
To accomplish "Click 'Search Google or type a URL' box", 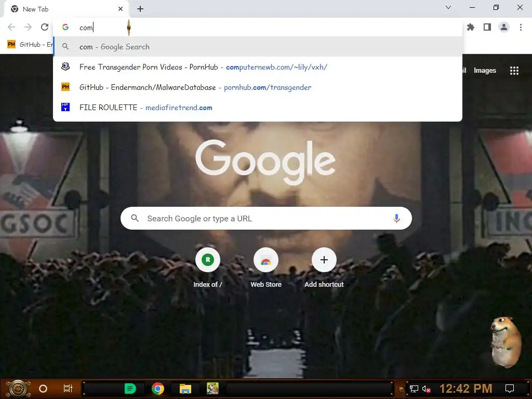I will click(267, 218).
